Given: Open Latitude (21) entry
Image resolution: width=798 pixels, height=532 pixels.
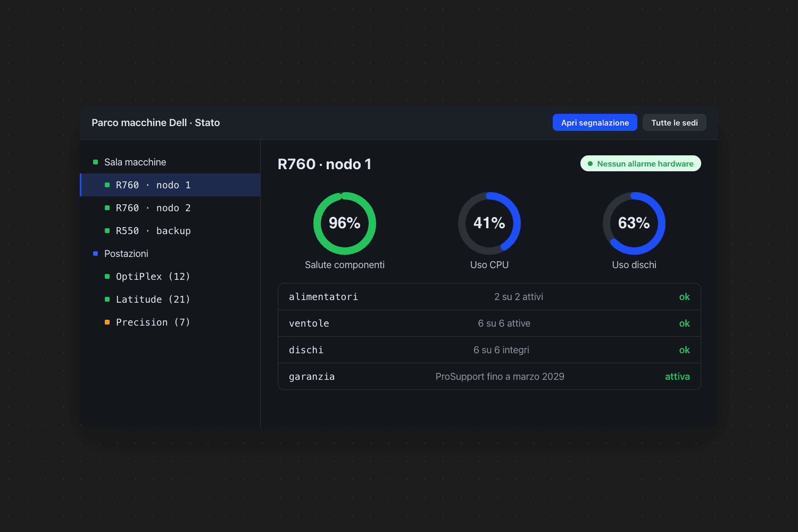Looking at the screenshot, I should 170,300.
